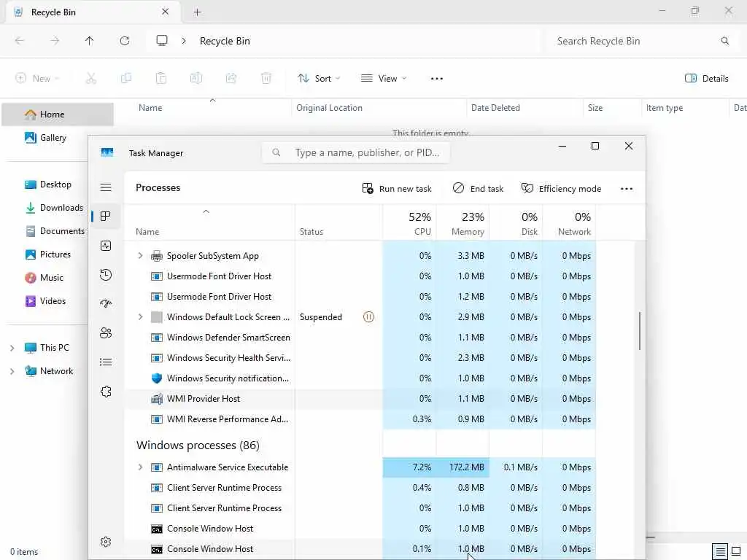Open See more options in Explorer toolbar
The image size is (747, 560).
pyautogui.click(x=437, y=79)
